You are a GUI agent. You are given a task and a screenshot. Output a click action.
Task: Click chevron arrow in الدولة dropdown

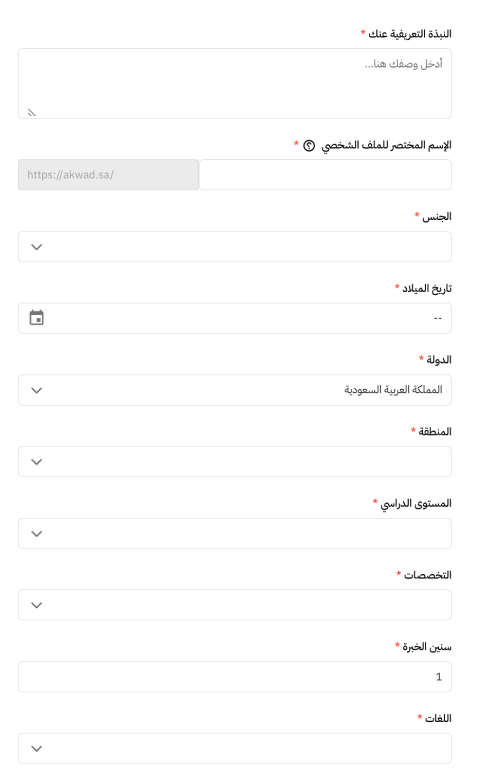[36, 390]
